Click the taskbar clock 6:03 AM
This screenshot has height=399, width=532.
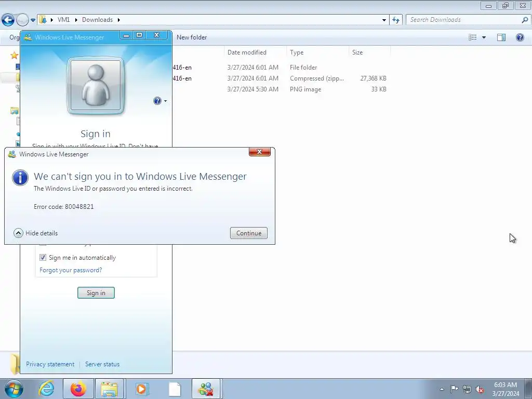click(506, 389)
